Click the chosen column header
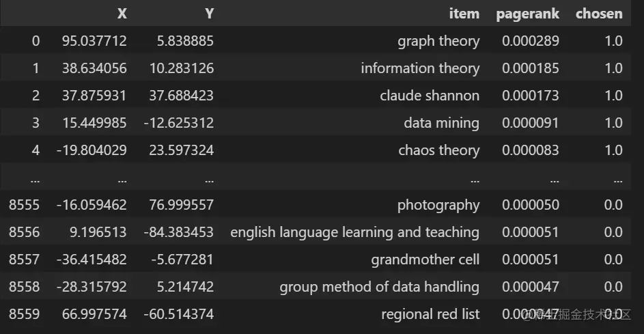This screenshot has height=334, width=644. [599, 14]
